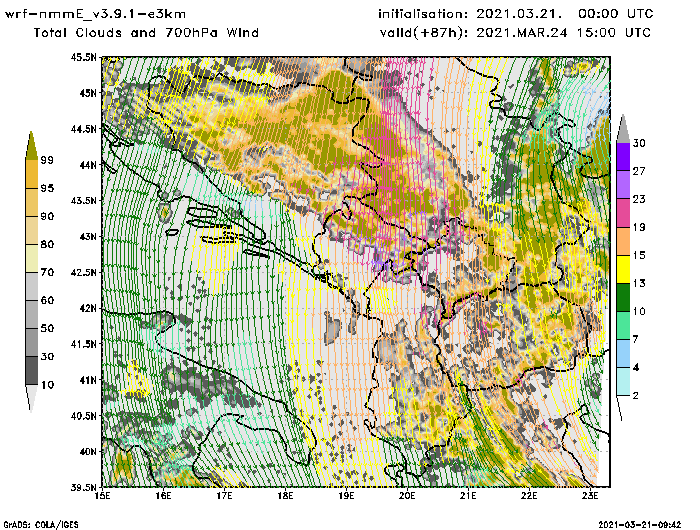Click the '19' value on the wind legend

[x=639, y=227]
